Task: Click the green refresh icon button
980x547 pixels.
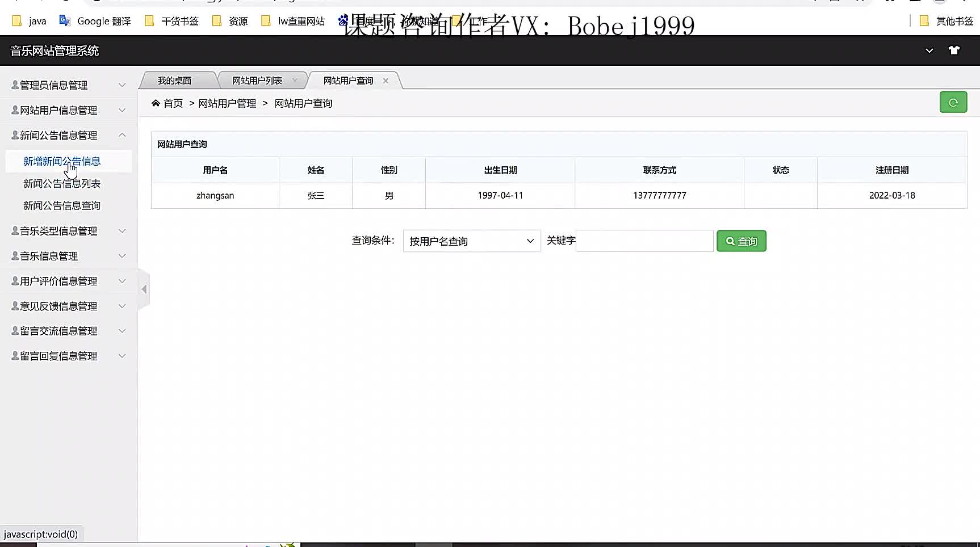Action: (953, 102)
